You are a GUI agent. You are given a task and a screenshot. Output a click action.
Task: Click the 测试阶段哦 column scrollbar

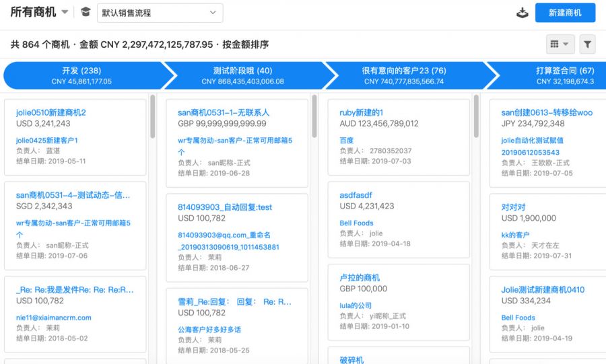point(314,116)
